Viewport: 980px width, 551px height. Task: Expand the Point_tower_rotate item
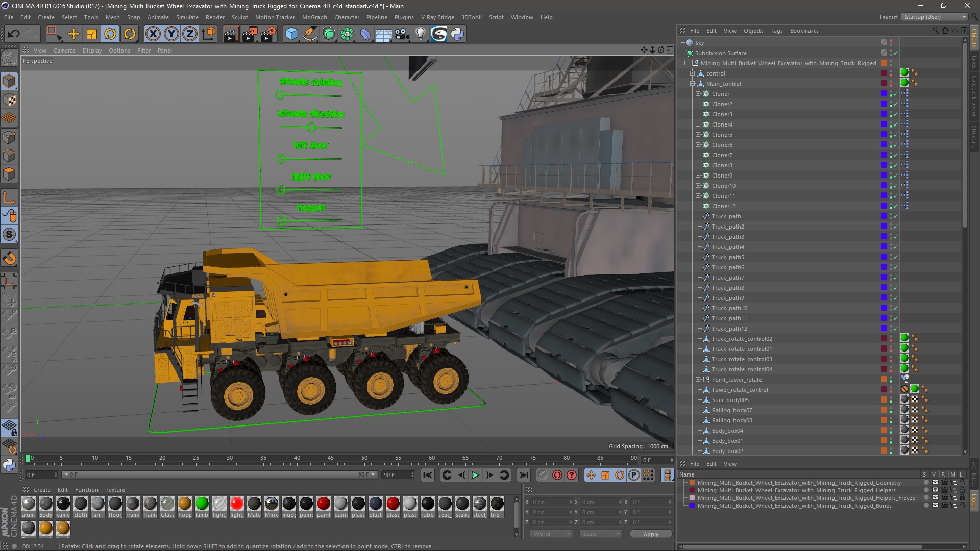(x=698, y=380)
